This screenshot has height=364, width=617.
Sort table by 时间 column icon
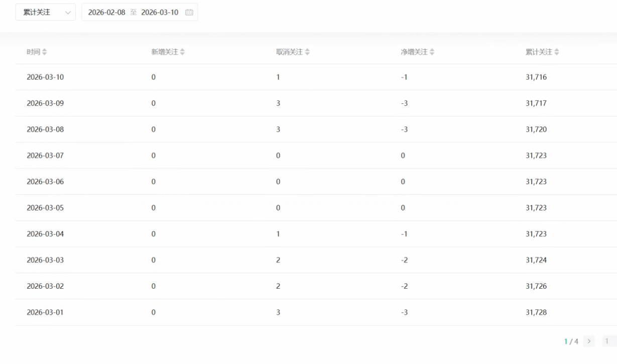click(x=45, y=52)
